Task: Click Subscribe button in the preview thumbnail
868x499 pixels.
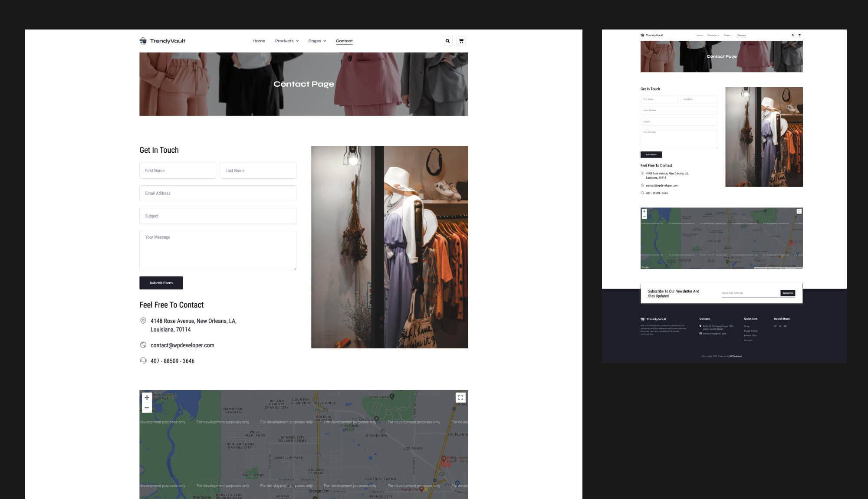Action: (788, 293)
